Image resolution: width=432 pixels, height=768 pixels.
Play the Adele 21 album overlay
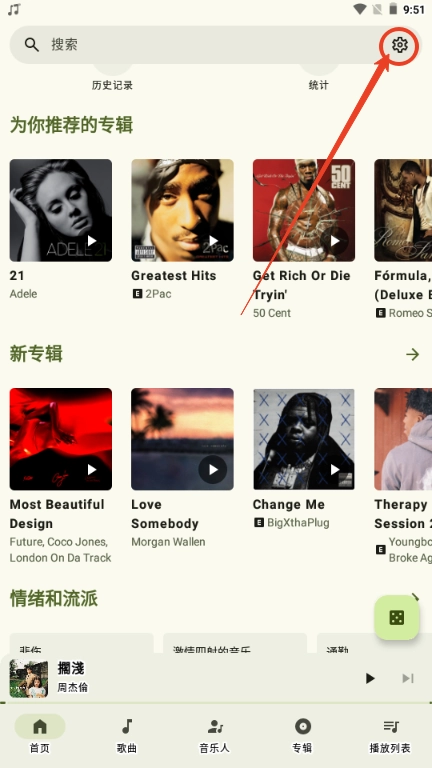click(92, 240)
